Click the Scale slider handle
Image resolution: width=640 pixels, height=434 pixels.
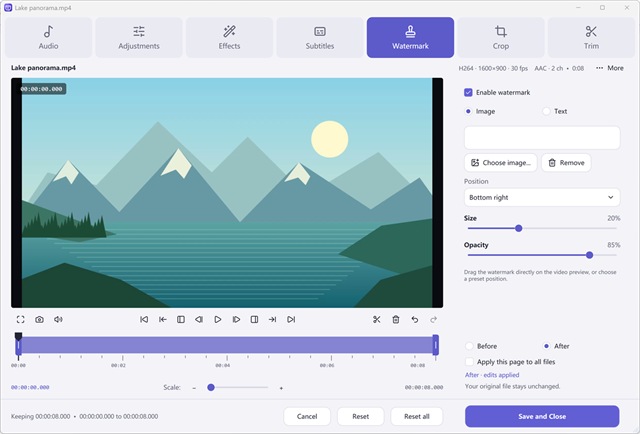[x=211, y=387]
